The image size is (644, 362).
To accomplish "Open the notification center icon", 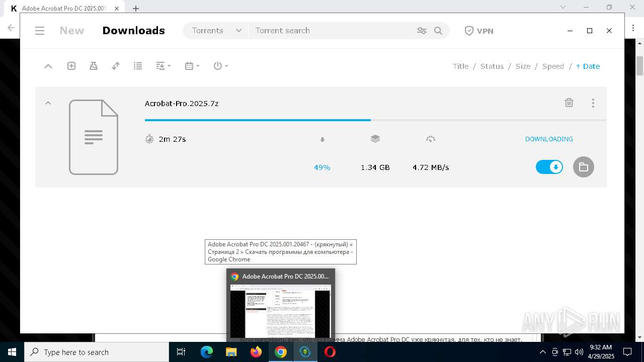I will pos(627,352).
